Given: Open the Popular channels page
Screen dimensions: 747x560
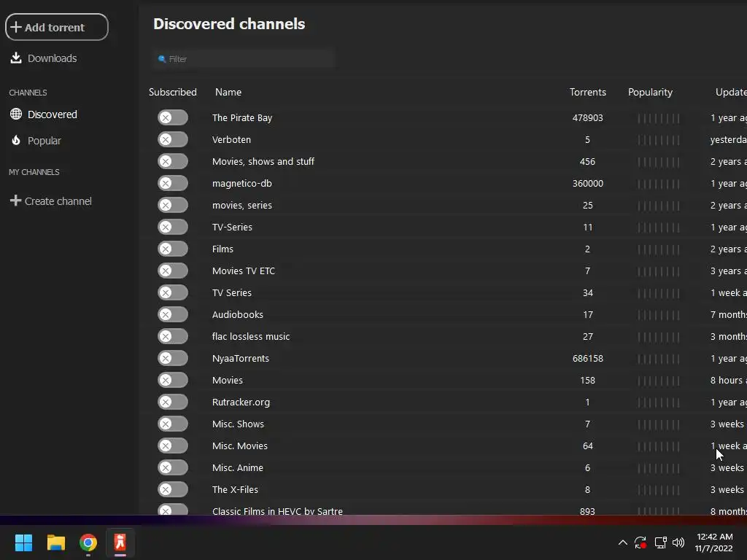Looking at the screenshot, I should pyautogui.click(x=36, y=141).
